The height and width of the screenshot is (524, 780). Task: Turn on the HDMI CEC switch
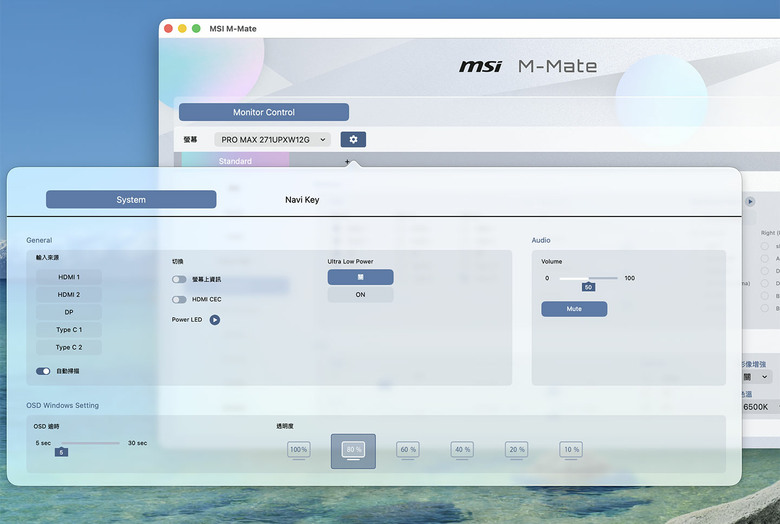pos(179,300)
